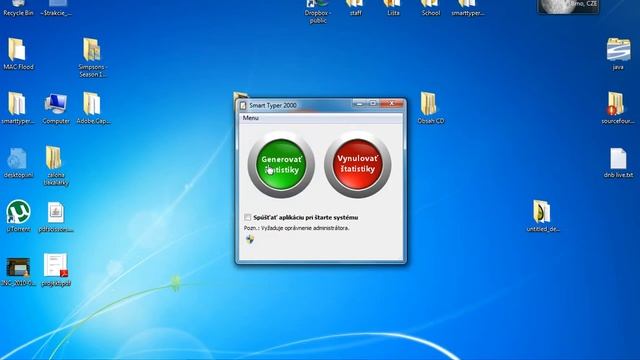This screenshot has width=640, height=360.
Task: Click the UAC shield icon in Smart Typer
Action: click(x=250, y=239)
